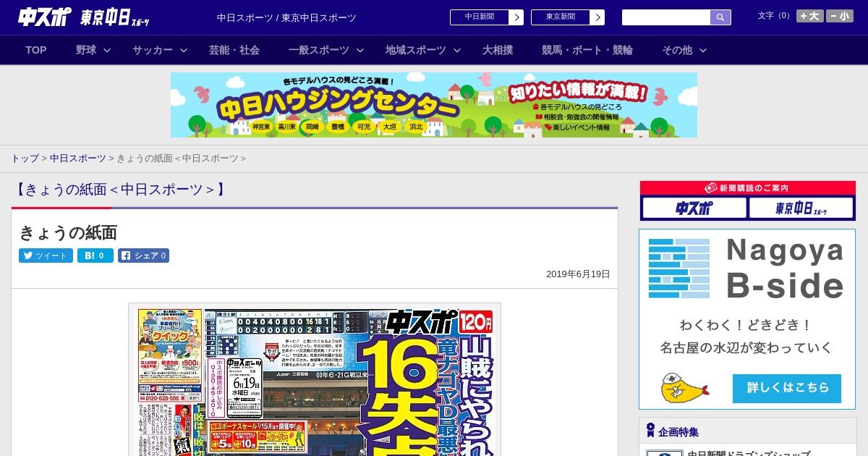Image resolution: width=868 pixels, height=456 pixels.
Task: Go to the TOP menu item
Action: (x=36, y=50)
